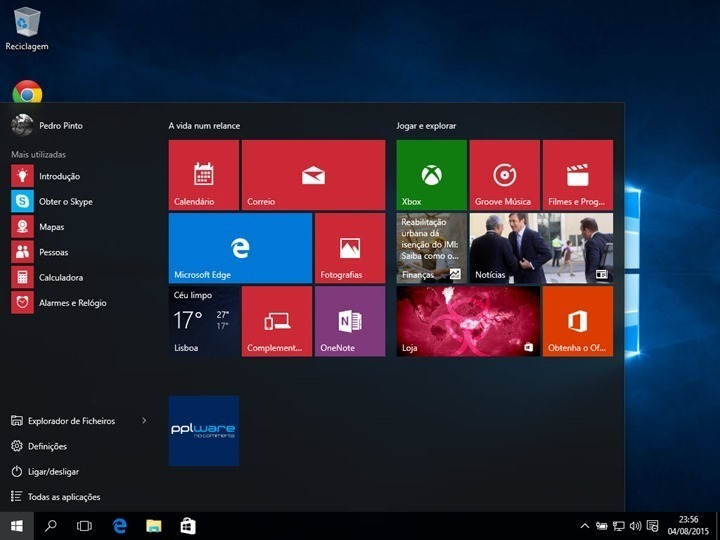Open the Finanças news tile
The height and width of the screenshot is (540, 720).
432,248
